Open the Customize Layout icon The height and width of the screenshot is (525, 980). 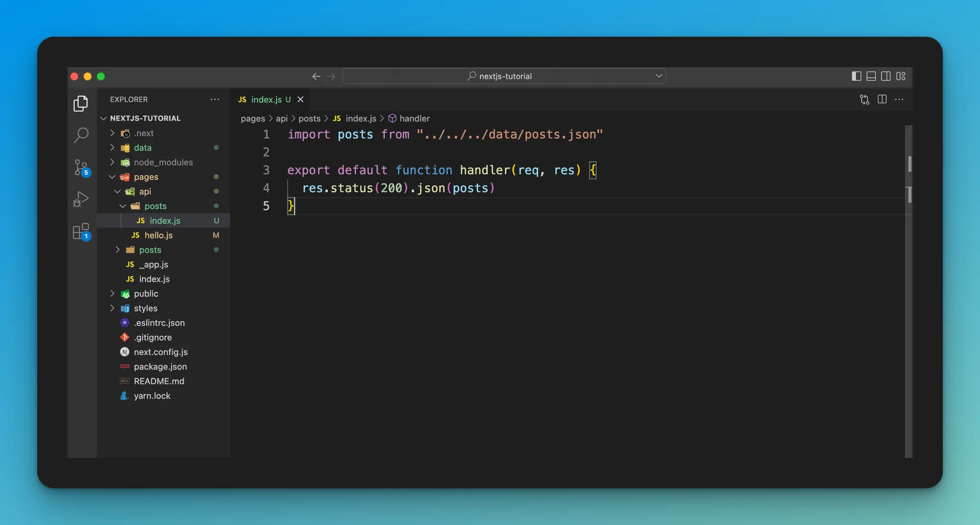click(901, 76)
